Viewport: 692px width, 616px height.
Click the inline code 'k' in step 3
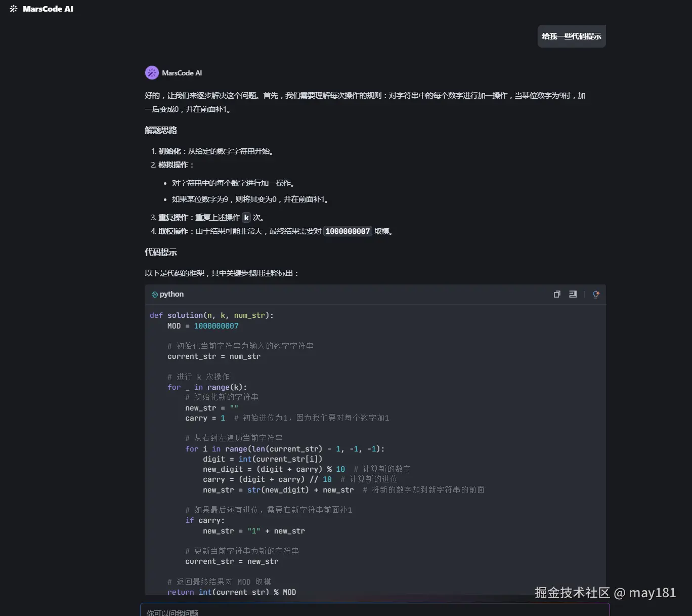point(246,218)
